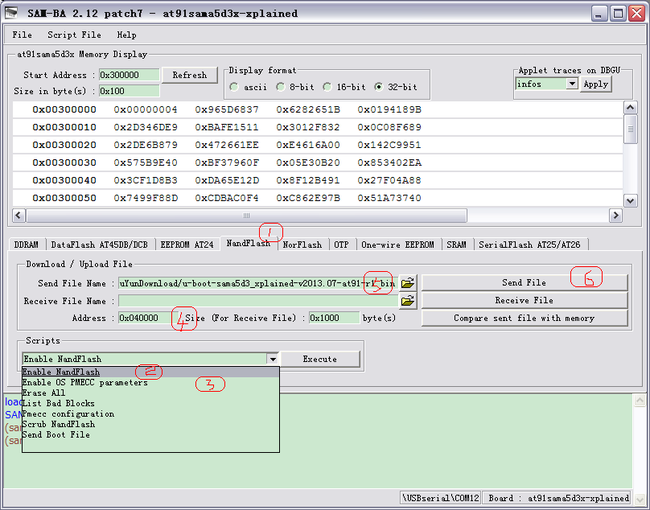Click the memory display scroll down arrow

pyautogui.click(x=631, y=201)
